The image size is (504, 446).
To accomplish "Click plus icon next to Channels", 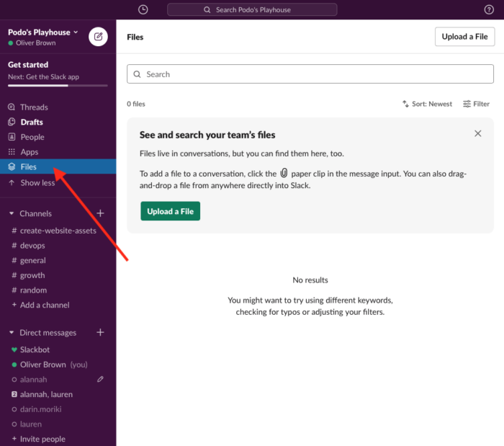I will tap(101, 213).
